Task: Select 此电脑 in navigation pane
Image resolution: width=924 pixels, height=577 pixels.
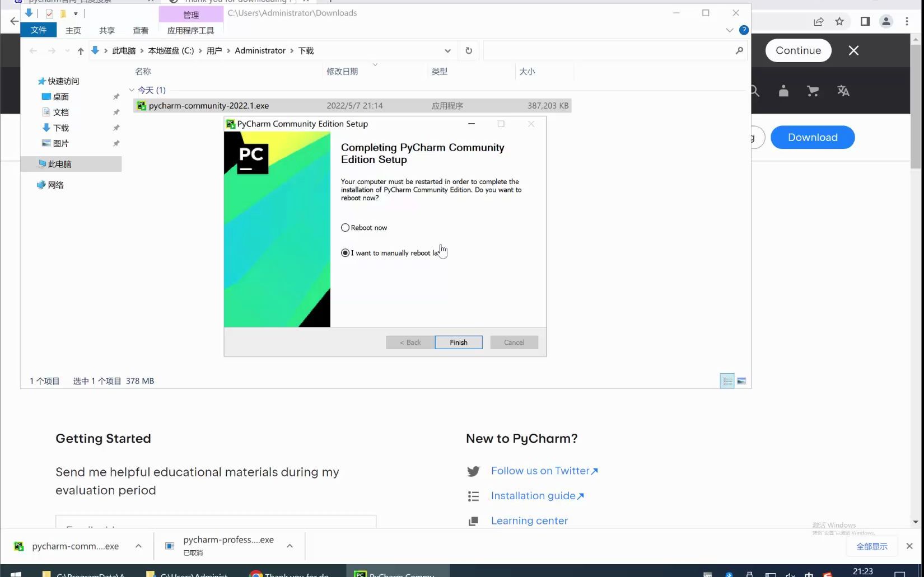Action: point(59,164)
